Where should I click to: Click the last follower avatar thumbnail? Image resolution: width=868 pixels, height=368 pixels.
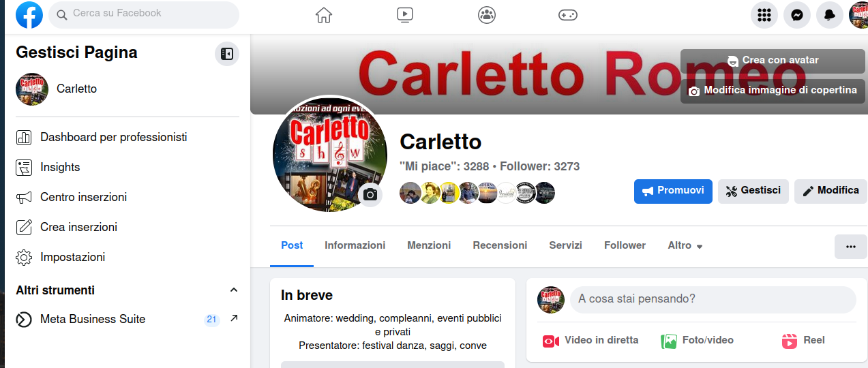pos(544,193)
